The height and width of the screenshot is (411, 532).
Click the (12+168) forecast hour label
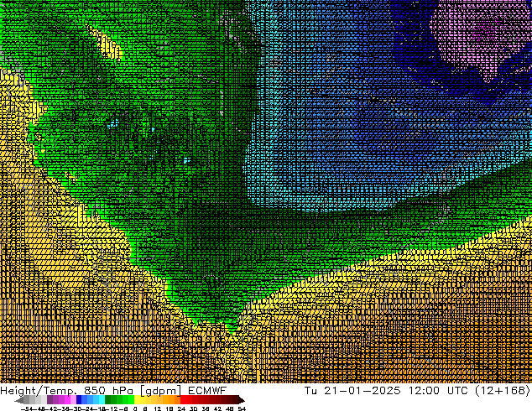(x=503, y=390)
